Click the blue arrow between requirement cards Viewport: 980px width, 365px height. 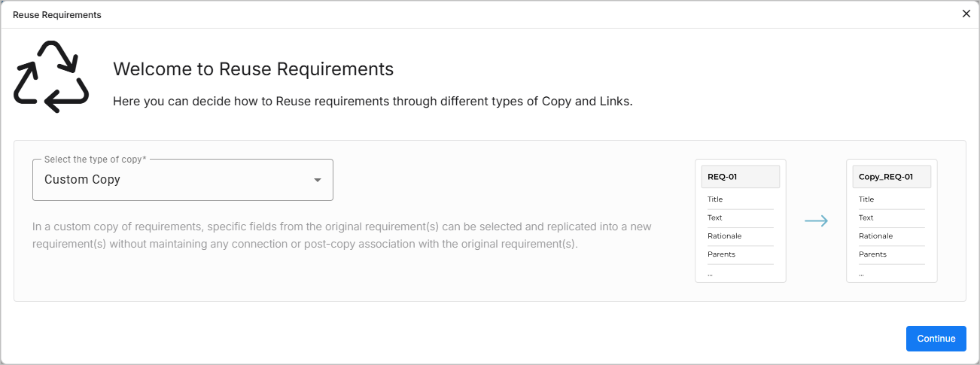[816, 221]
